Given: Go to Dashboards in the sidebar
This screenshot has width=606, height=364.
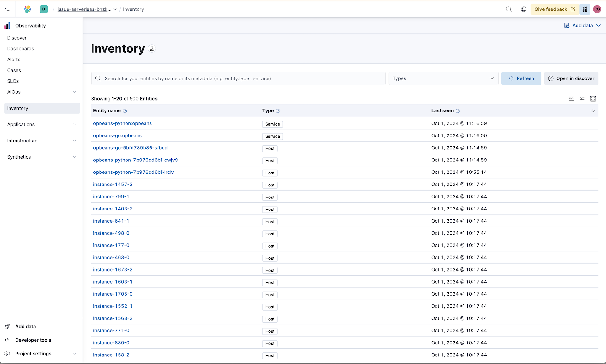Looking at the screenshot, I should tap(21, 49).
